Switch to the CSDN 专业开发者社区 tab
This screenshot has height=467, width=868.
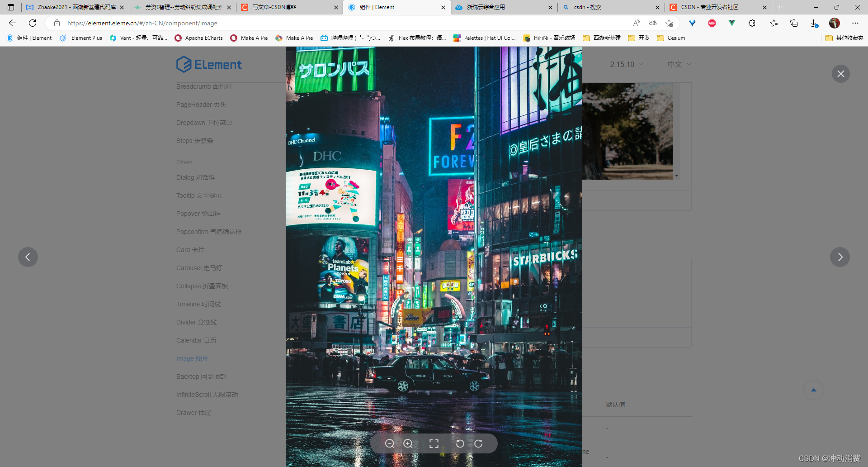718,7
